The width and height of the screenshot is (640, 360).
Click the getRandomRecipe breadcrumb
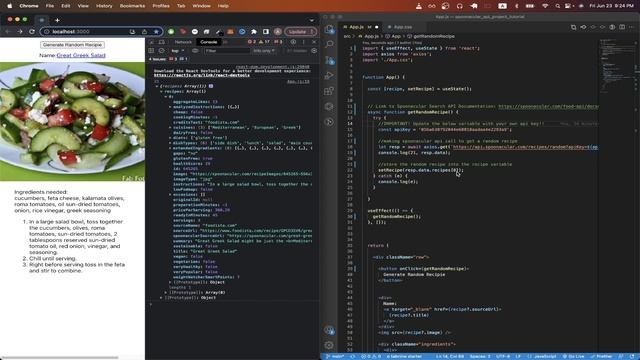click(431, 36)
